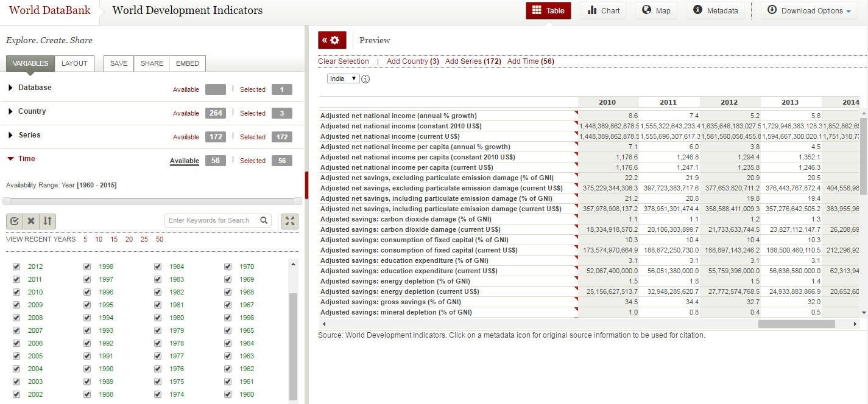The image size is (868, 404).
Task: Open the India country dropdown
Action: coord(344,78)
